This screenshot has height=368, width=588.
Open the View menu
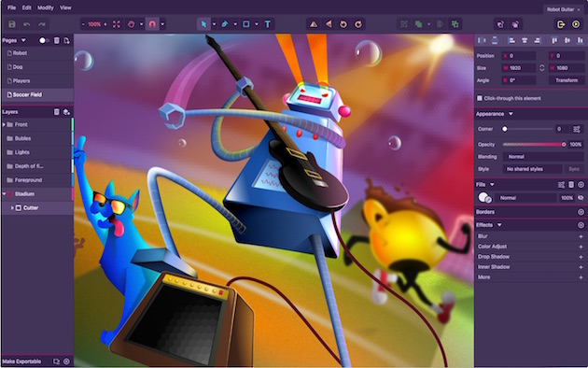65,7
